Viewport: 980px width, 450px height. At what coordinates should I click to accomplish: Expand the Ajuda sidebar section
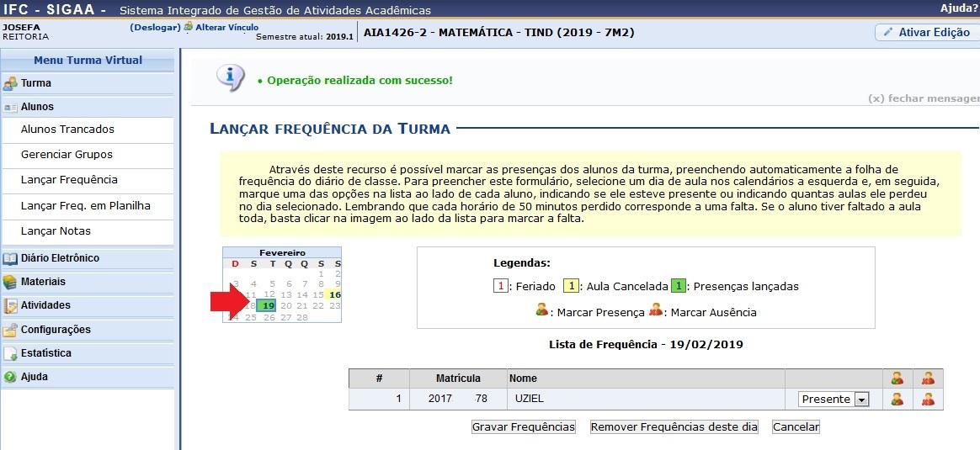(x=88, y=377)
